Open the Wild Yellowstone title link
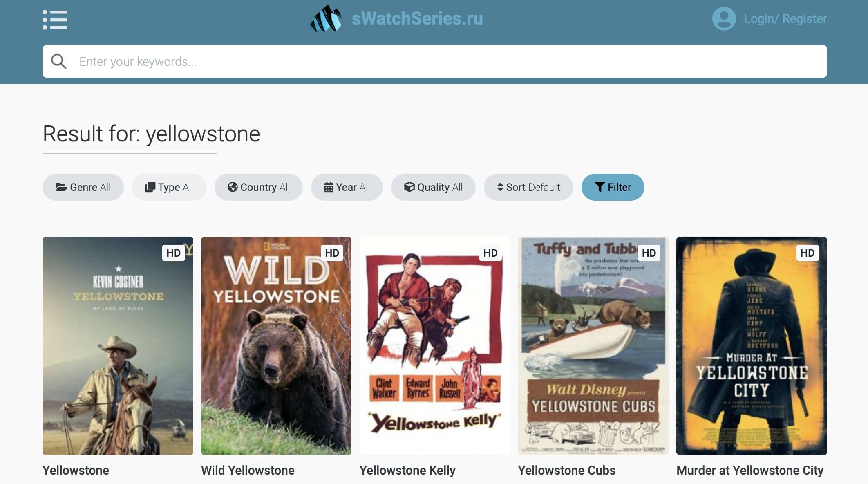Screen dimensions: 868x484 point(248,470)
